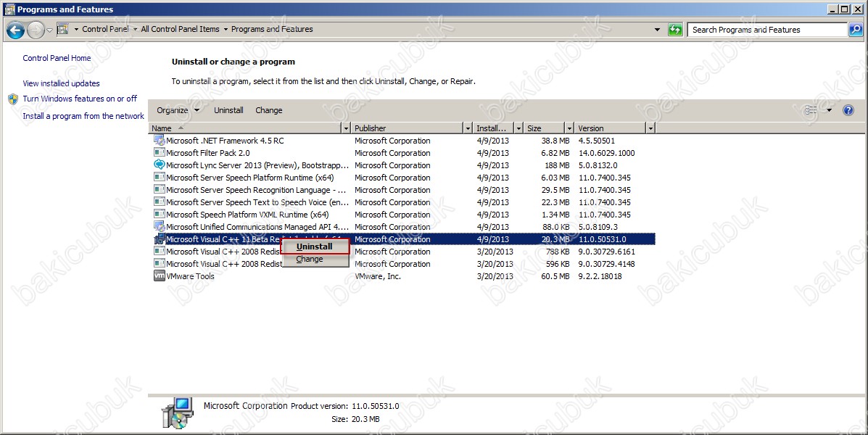Screen dimensions: 868x435
Task: Open the Publisher column filter dropdown
Action: tap(468, 128)
